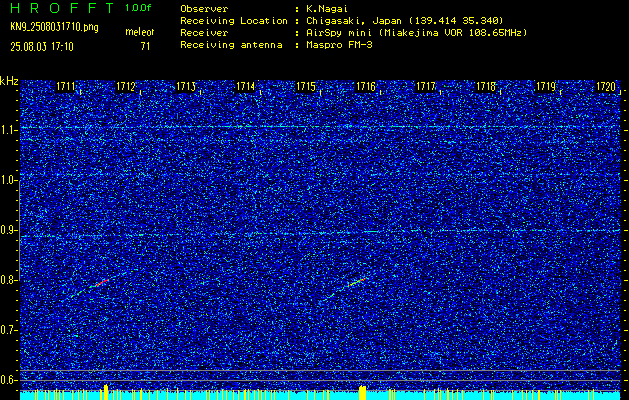Click the 1717 time marker
This screenshot has height=400, width=629.
point(426,86)
